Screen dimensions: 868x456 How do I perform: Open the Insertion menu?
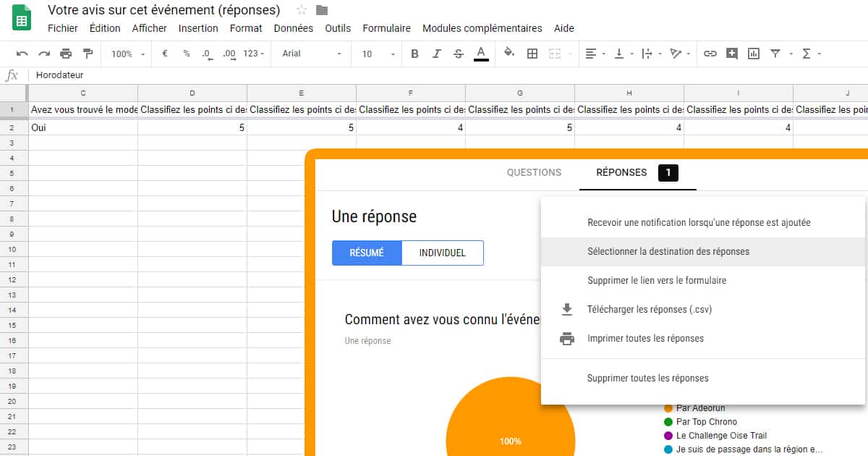(198, 28)
